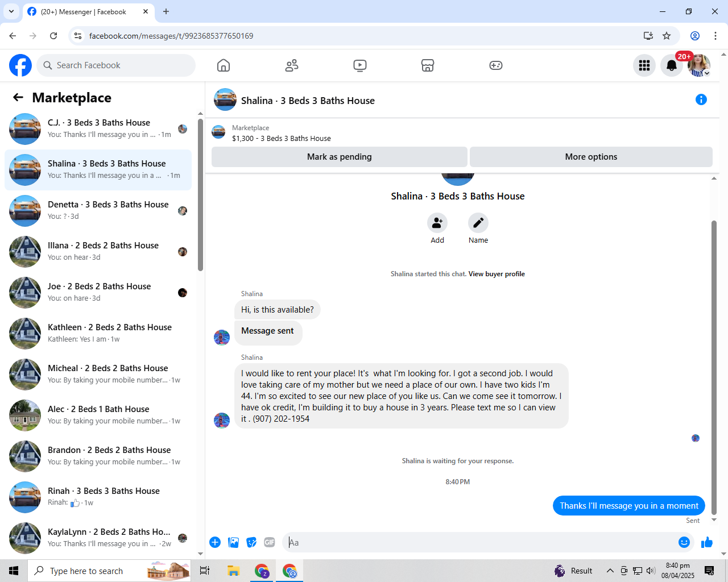This screenshot has width=728, height=582.
Task: Open the browser tab search dropdown
Action: 11,11
